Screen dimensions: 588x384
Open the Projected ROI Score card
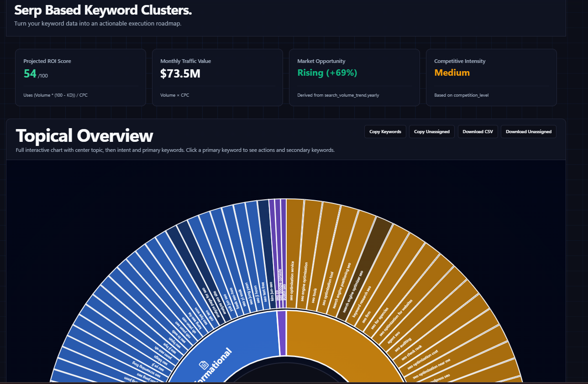(80, 78)
